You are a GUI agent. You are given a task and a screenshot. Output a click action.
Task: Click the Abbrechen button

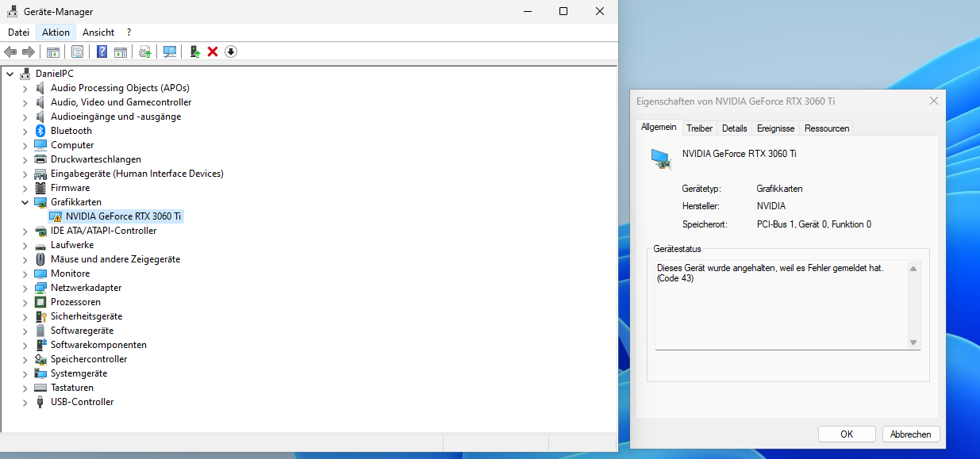click(910, 434)
